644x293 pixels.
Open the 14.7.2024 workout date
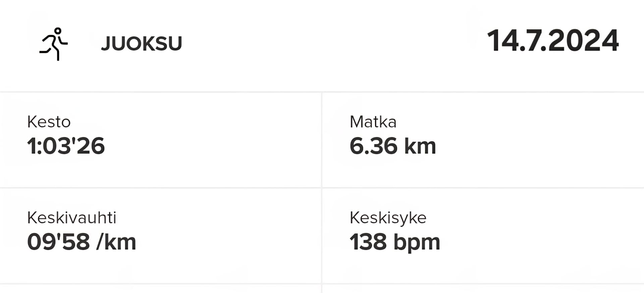coord(553,40)
